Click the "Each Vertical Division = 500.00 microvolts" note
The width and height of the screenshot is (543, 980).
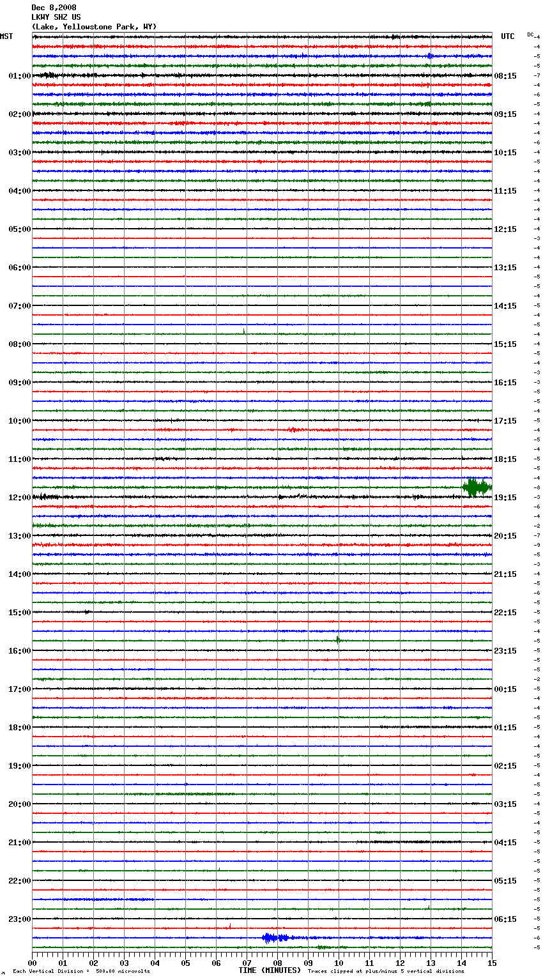pyautogui.click(x=81, y=972)
